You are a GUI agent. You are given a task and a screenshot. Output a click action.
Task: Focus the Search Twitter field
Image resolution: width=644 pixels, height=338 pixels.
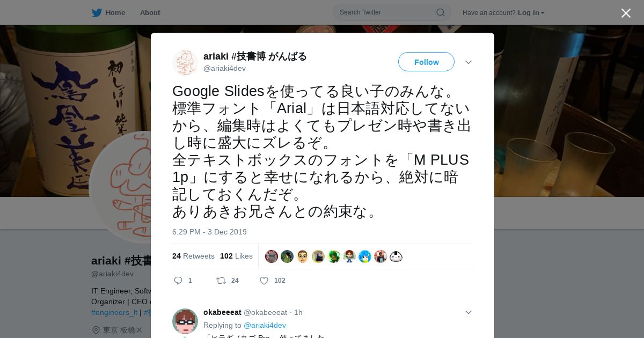(x=392, y=12)
